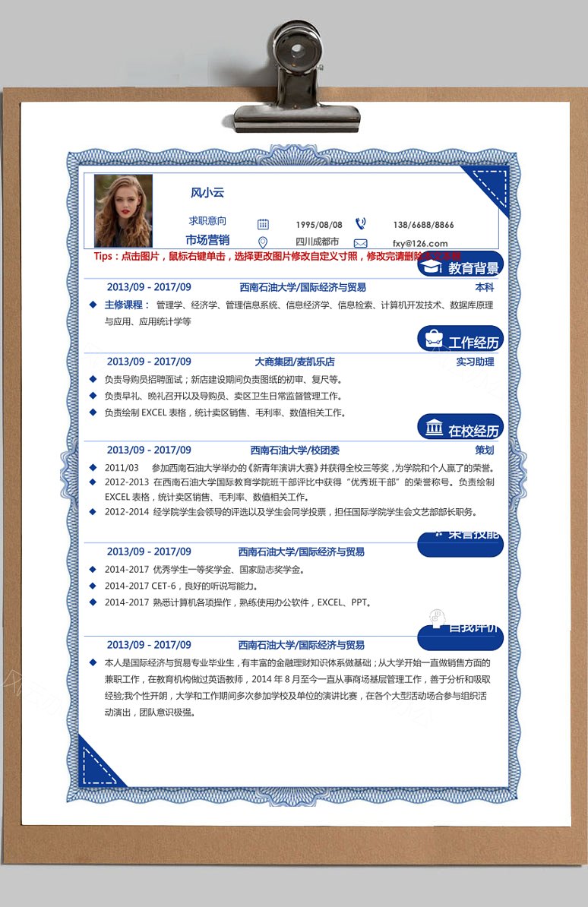Select the birth date 1995/08/08

tap(319, 225)
